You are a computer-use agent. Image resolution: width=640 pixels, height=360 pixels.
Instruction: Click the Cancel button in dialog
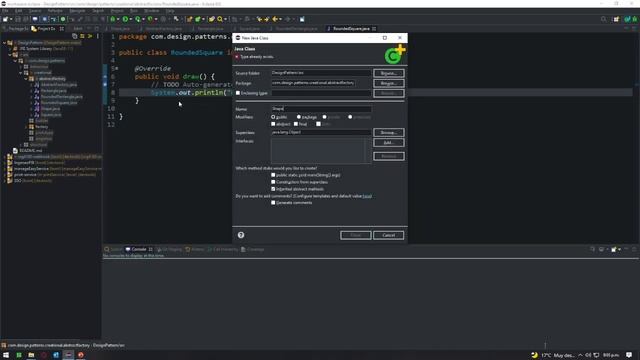(x=388, y=235)
